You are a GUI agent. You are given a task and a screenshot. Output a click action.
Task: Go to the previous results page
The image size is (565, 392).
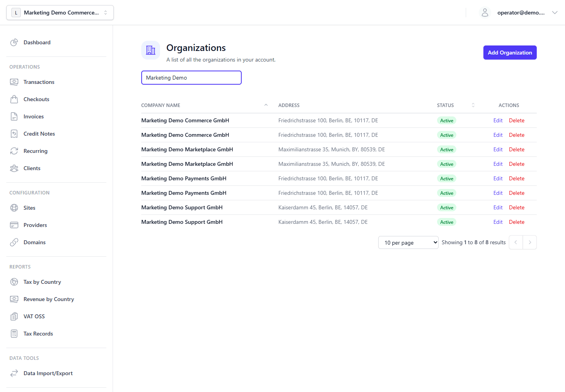(x=516, y=242)
